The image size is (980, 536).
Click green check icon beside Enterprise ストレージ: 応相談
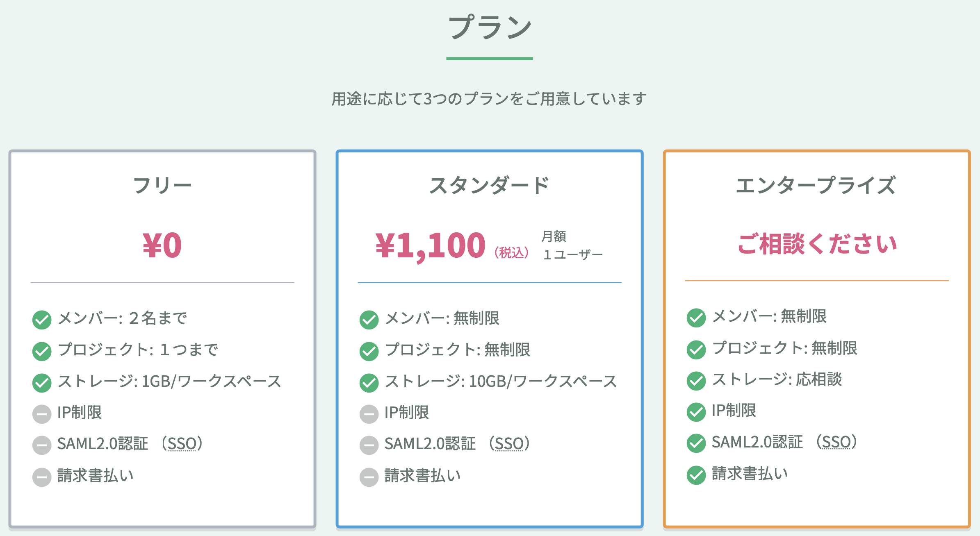click(696, 381)
